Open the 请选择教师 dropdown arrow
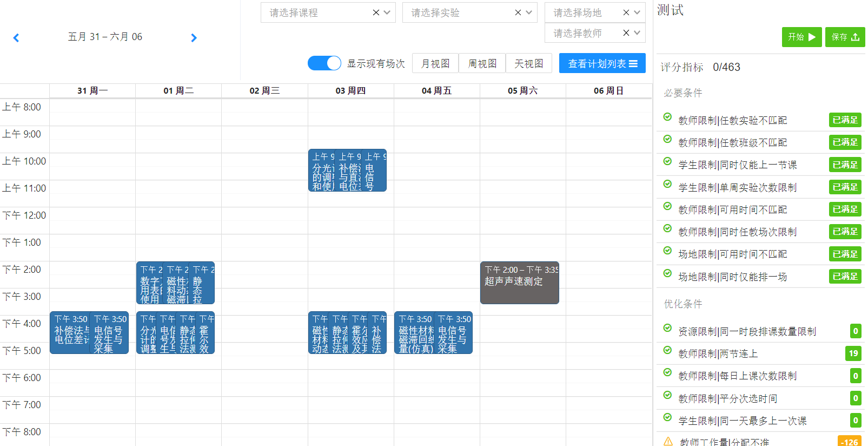 [637, 33]
